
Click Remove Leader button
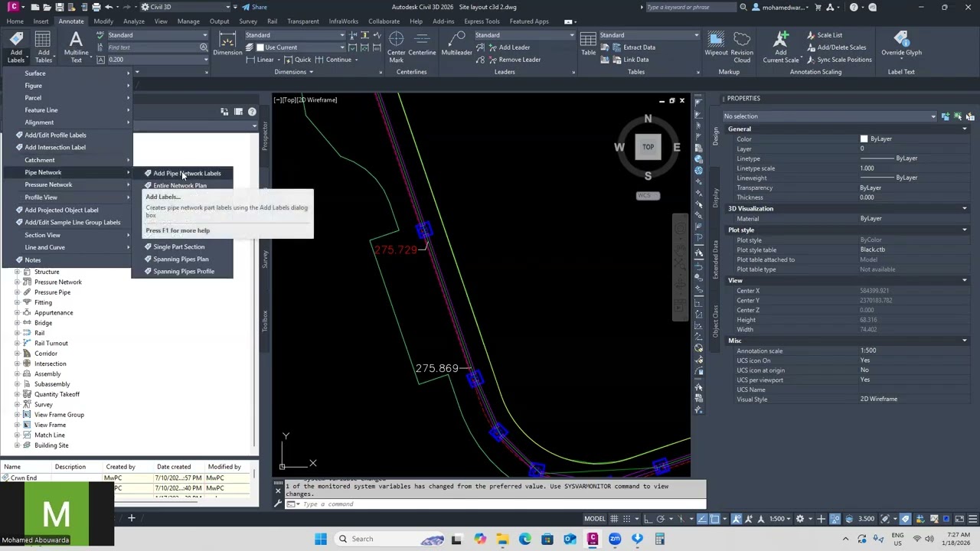tap(513, 60)
